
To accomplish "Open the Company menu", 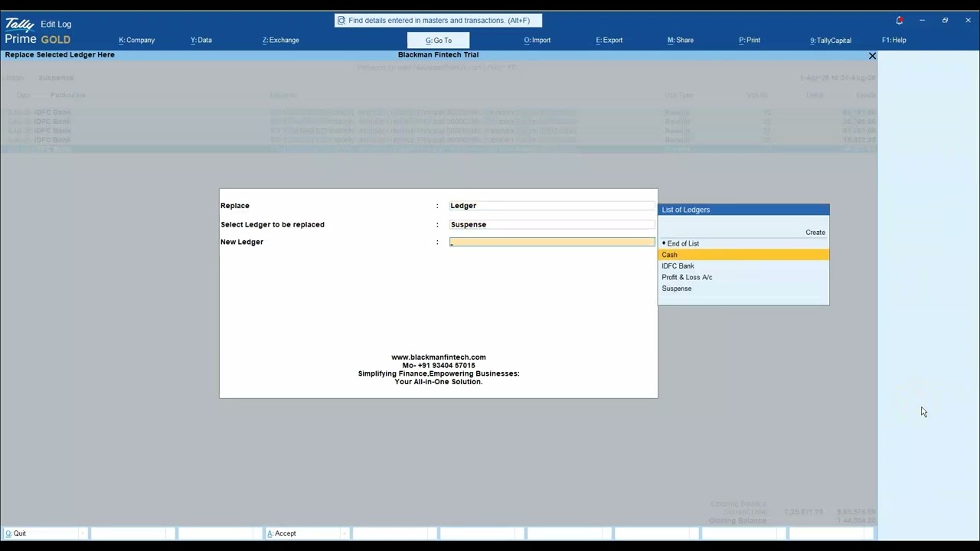I will (x=137, y=40).
